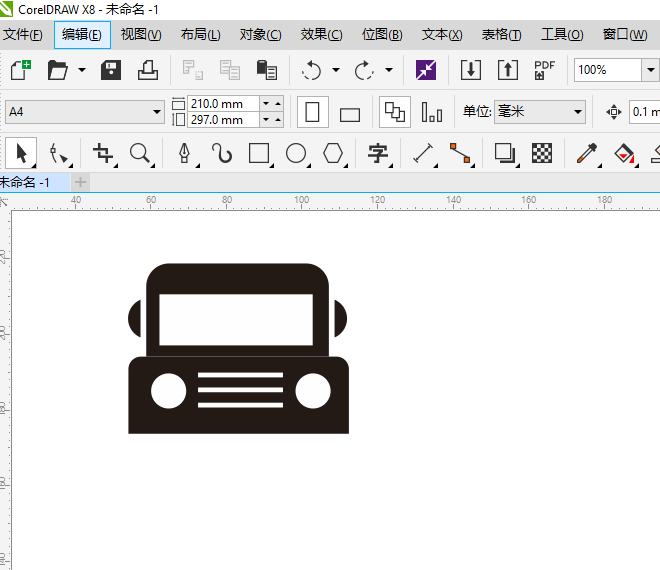Image resolution: width=660 pixels, height=570 pixels.
Task: Expand the 100% zoom level dropdown
Action: [x=650, y=70]
